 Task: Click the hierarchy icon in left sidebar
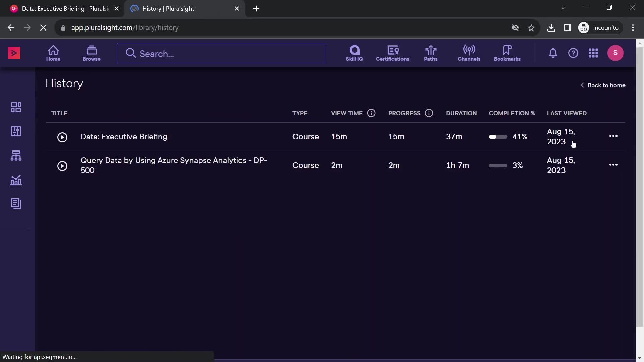pos(16,156)
